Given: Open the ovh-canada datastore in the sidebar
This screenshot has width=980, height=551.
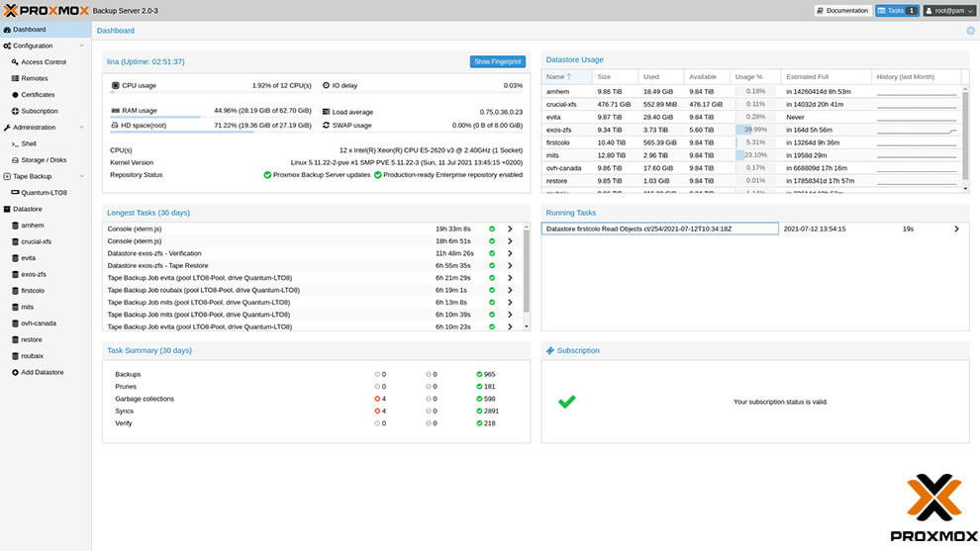Looking at the screenshot, I should (39, 322).
